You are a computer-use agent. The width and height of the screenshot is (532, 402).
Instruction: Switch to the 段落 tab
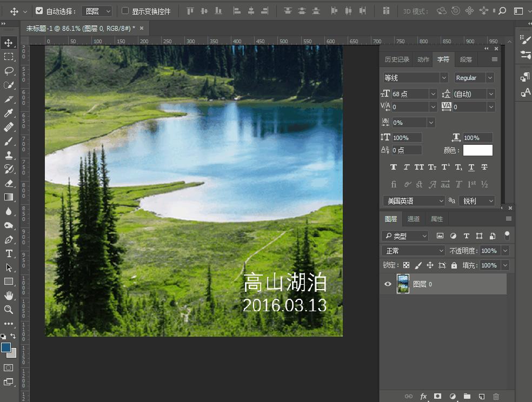click(466, 59)
